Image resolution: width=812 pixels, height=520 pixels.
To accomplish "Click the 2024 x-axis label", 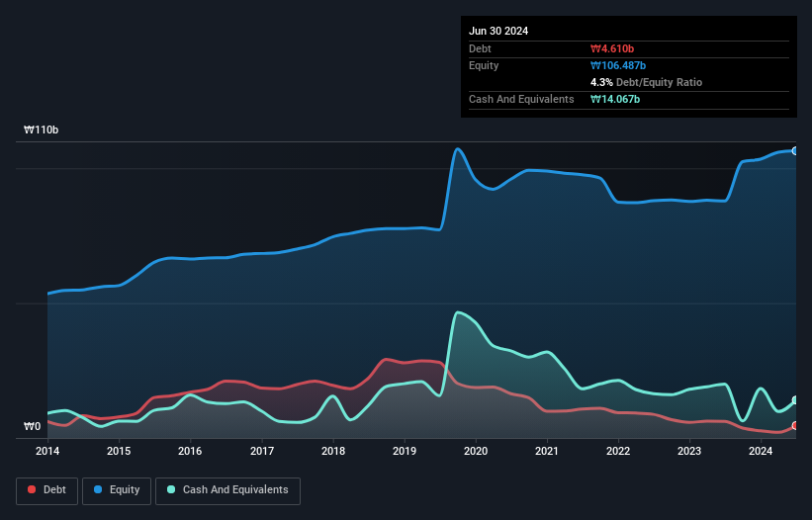I will pyautogui.click(x=761, y=451).
